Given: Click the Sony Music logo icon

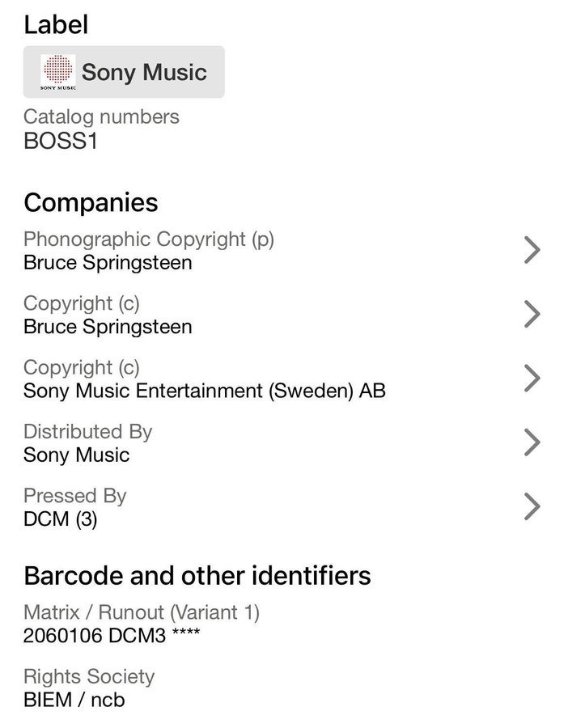Looking at the screenshot, I should 57,72.
